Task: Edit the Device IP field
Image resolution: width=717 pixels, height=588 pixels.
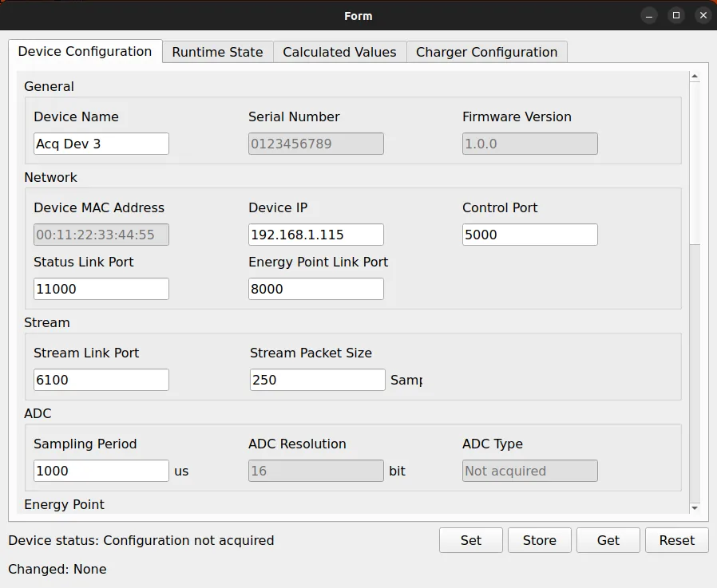Action: click(x=316, y=235)
